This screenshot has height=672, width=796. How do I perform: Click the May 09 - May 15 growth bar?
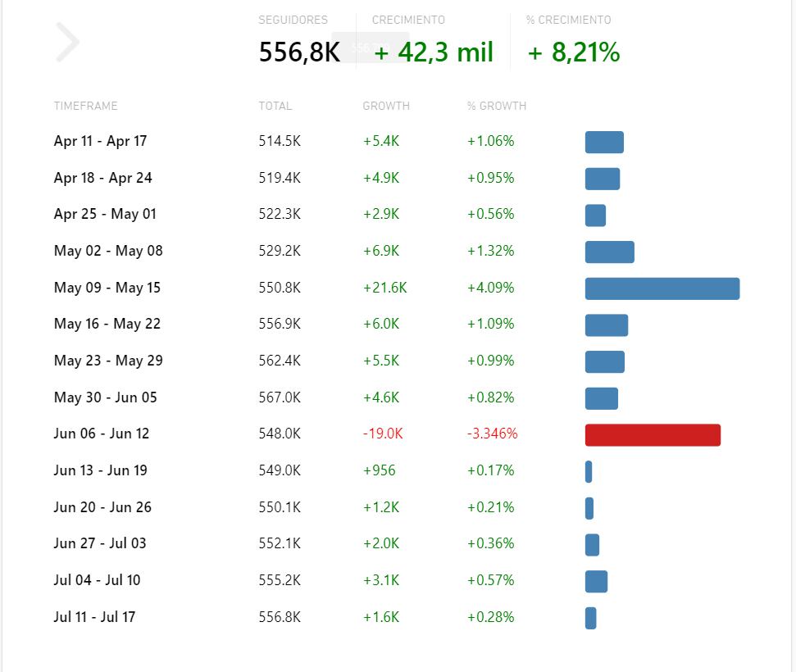click(662, 288)
